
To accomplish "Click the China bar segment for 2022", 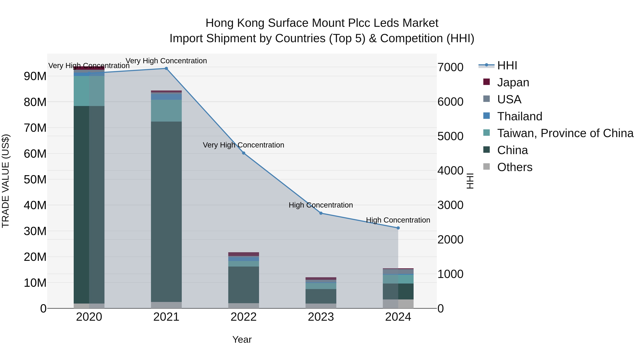I will [x=244, y=285].
